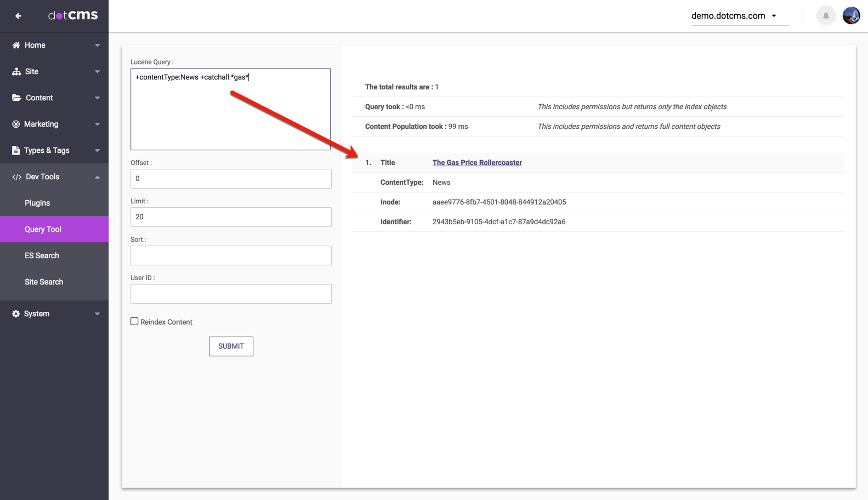Open The Gas Price Rollercoaster link
This screenshot has width=868, height=500.
pyautogui.click(x=477, y=163)
